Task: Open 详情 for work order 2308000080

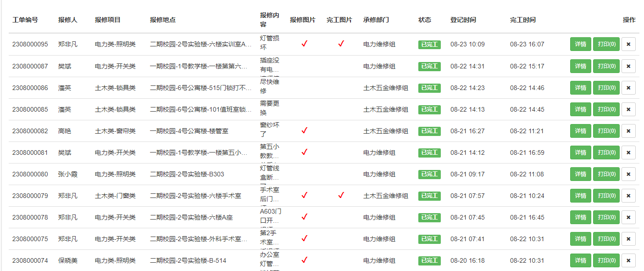Action: pos(580,174)
